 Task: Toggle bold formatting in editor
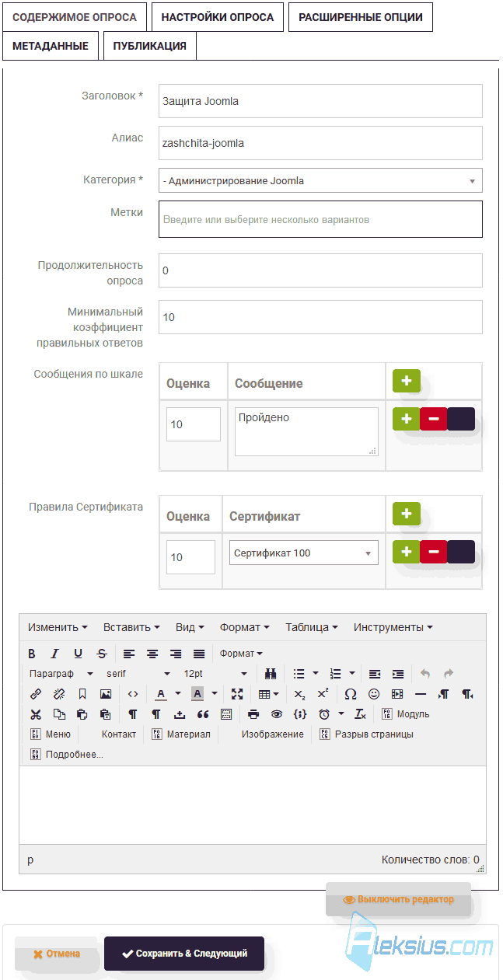click(x=32, y=654)
